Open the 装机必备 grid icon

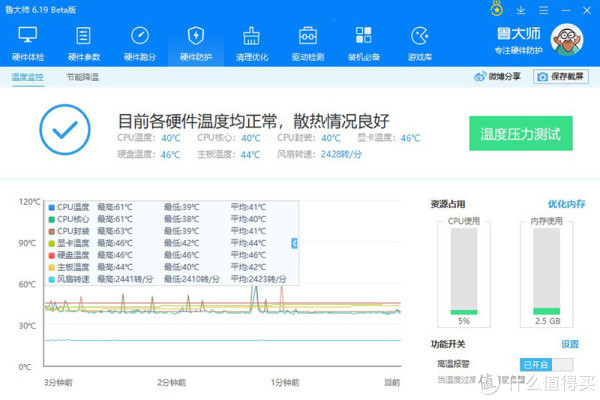(364, 35)
